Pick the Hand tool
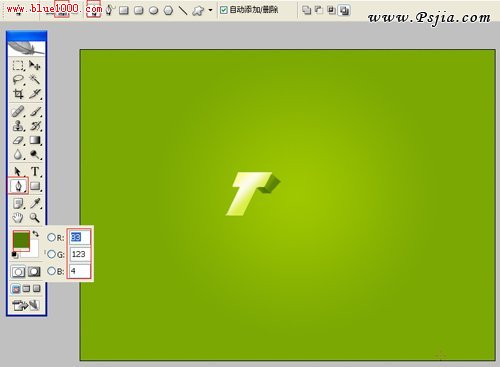Viewport: 500px width, 367px height. (x=18, y=218)
